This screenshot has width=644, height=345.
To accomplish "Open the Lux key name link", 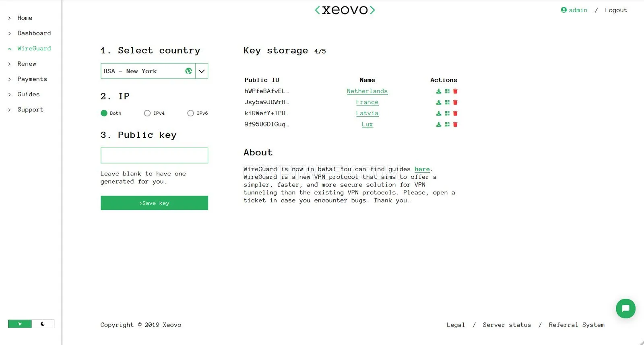I will [367, 124].
